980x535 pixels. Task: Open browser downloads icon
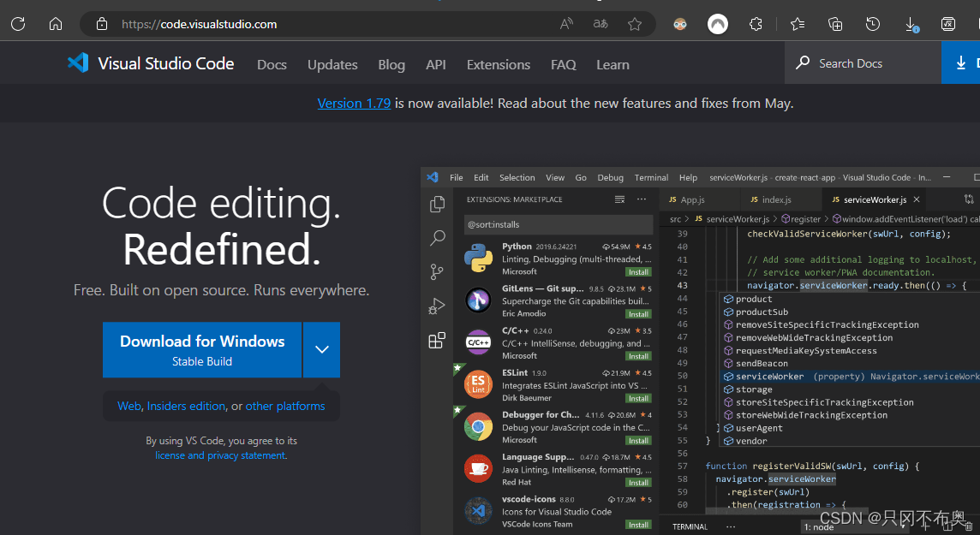[911, 24]
